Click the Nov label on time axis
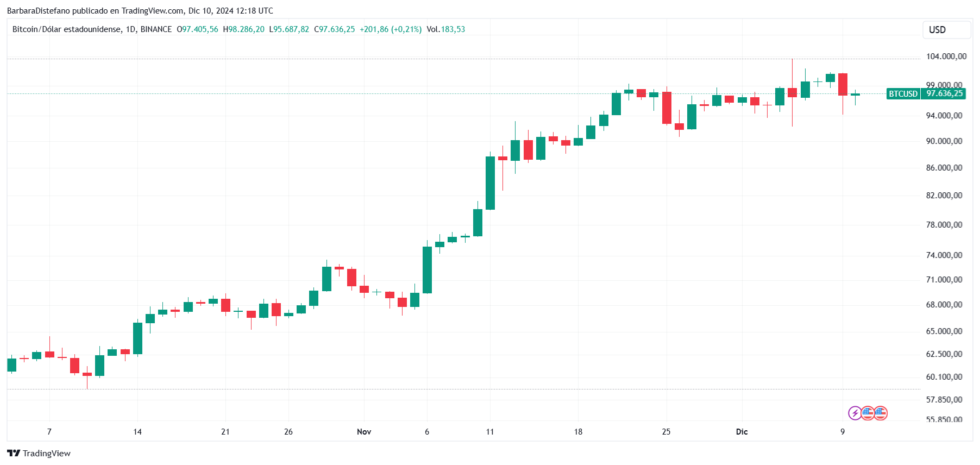 (364, 432)
